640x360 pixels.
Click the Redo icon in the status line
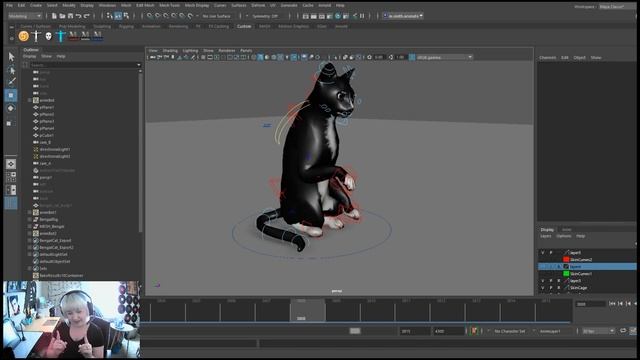coord(87,16)
